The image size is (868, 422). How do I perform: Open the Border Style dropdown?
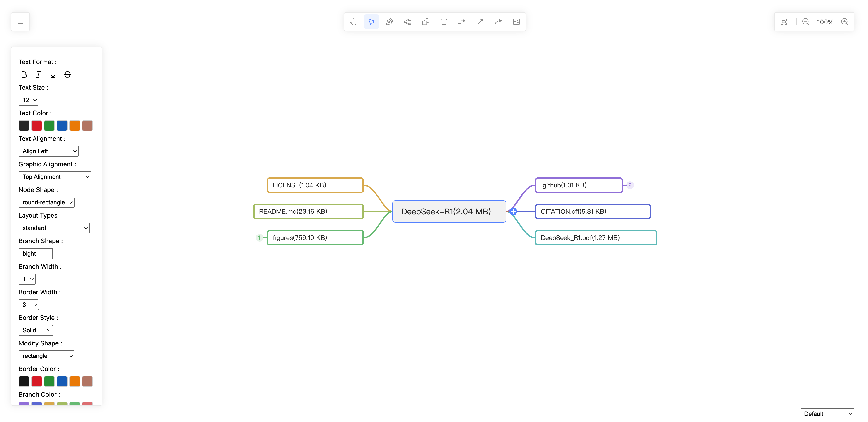pos(36,330)
